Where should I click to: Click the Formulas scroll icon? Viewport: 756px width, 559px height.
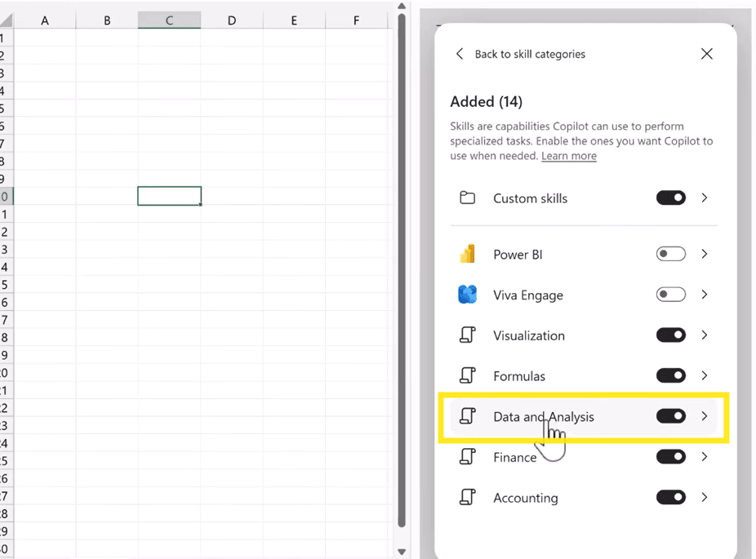click(x=467, y=375)
